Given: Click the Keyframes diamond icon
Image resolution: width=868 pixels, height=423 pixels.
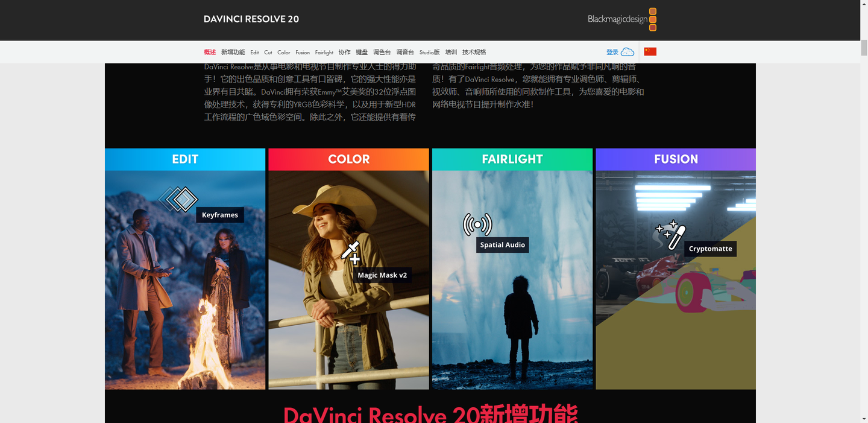Looking at the screenshot, I should click(178, 199).
